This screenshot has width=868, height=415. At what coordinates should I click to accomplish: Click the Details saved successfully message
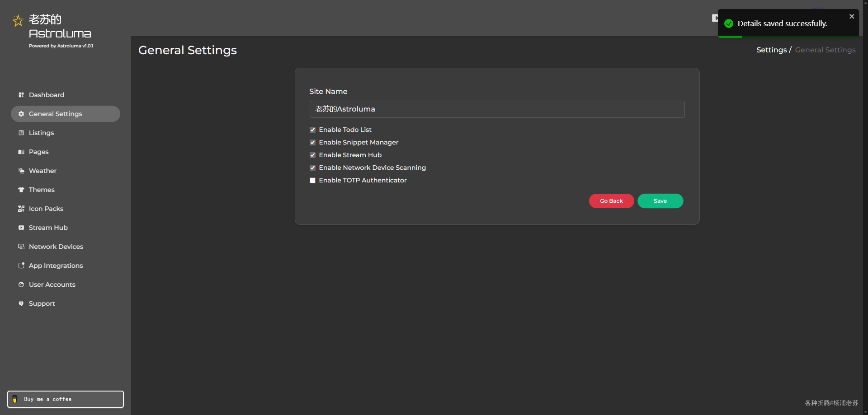point(782,23)
